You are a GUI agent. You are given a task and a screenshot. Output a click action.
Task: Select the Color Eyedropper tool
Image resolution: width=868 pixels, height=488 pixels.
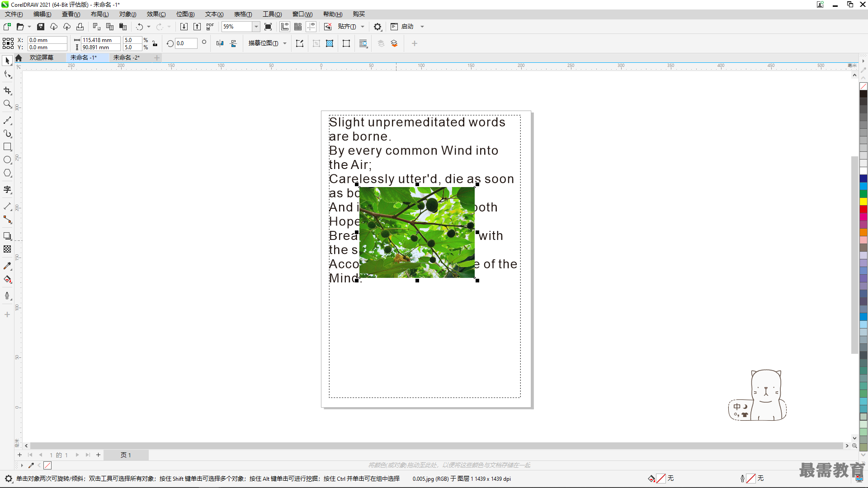7,266
